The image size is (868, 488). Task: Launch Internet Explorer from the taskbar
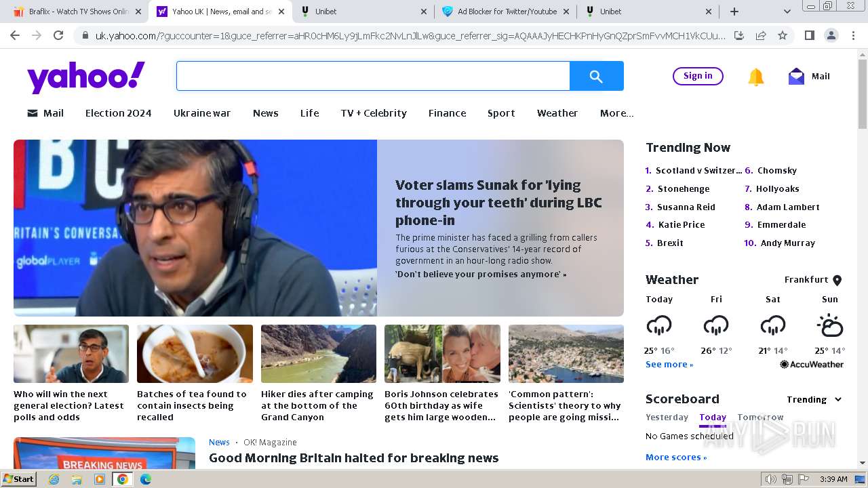point(54,479)
